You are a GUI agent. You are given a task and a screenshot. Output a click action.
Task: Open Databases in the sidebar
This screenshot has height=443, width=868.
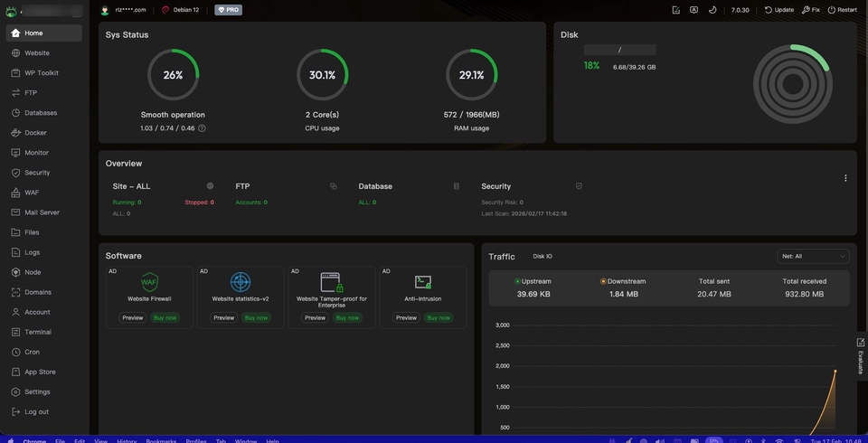44,113
